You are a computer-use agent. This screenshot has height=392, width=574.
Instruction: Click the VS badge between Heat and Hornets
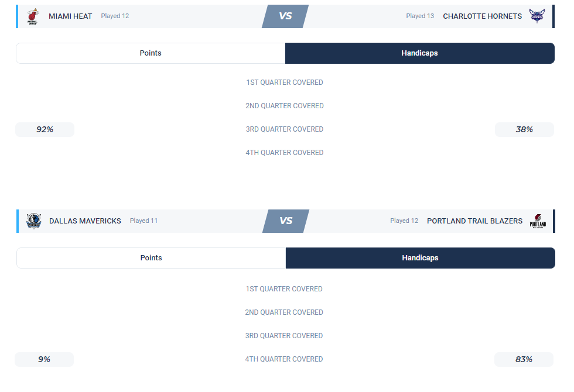(x=285, y=16)
